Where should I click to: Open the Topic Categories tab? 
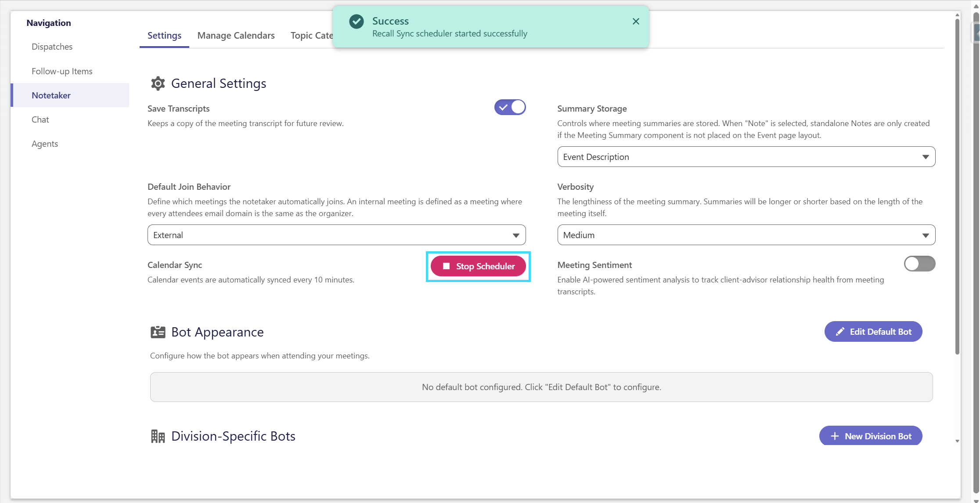pos(311,36)
